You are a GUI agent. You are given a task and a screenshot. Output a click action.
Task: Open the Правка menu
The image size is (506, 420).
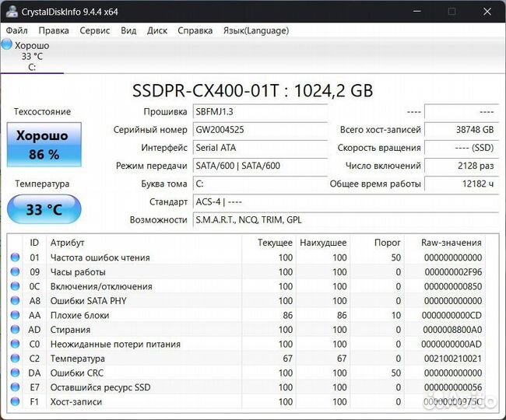(54, 30)
